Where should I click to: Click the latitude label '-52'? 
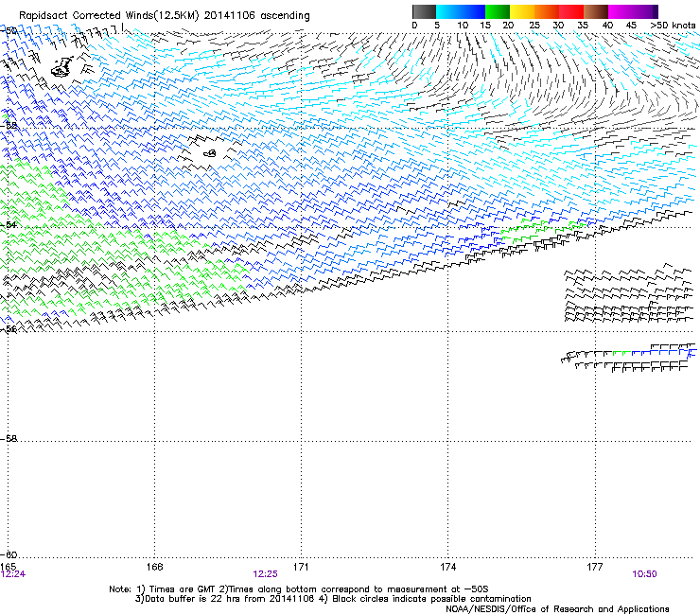pos(9,126)
